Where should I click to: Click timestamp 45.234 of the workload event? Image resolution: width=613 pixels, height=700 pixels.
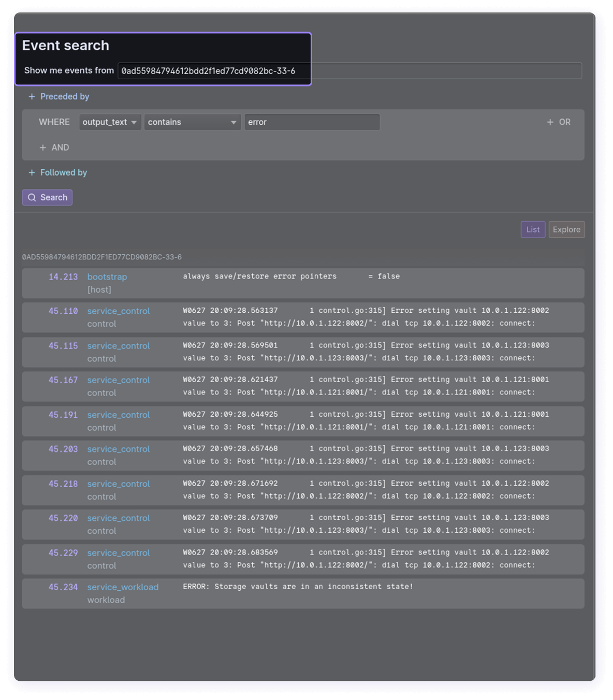tap(63, 587)
